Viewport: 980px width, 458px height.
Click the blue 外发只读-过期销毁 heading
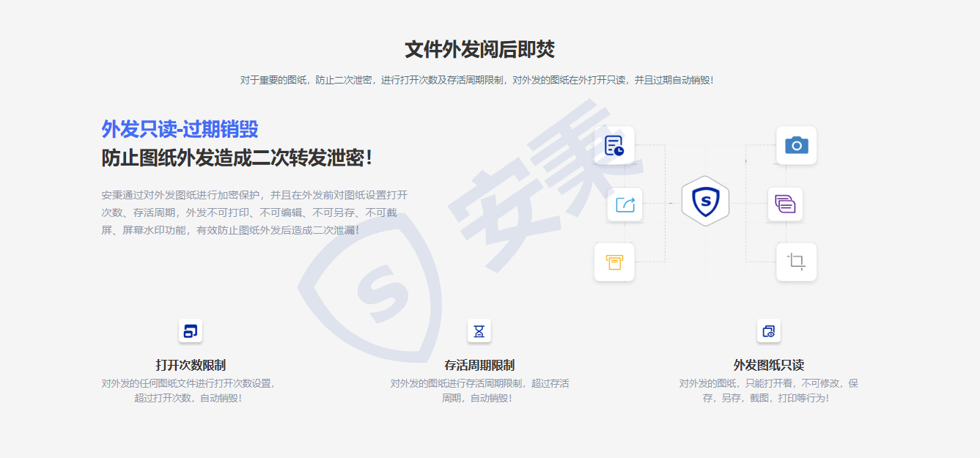[180, 129]
